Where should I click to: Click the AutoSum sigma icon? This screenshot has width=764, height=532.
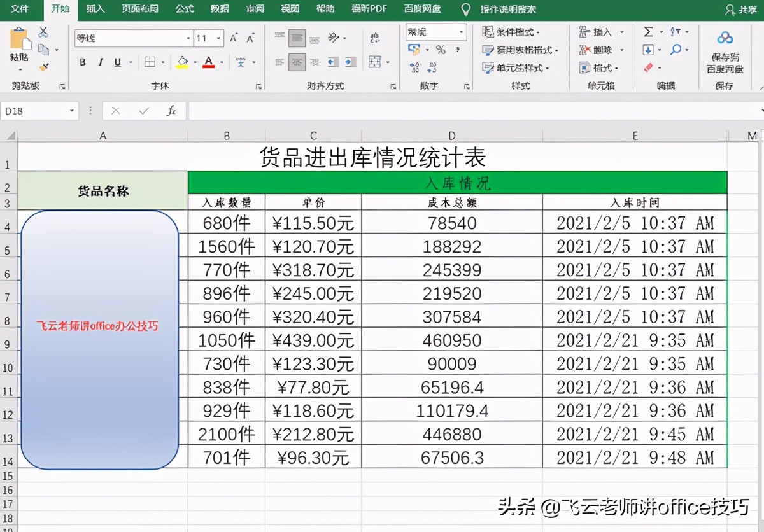[648, 32]
